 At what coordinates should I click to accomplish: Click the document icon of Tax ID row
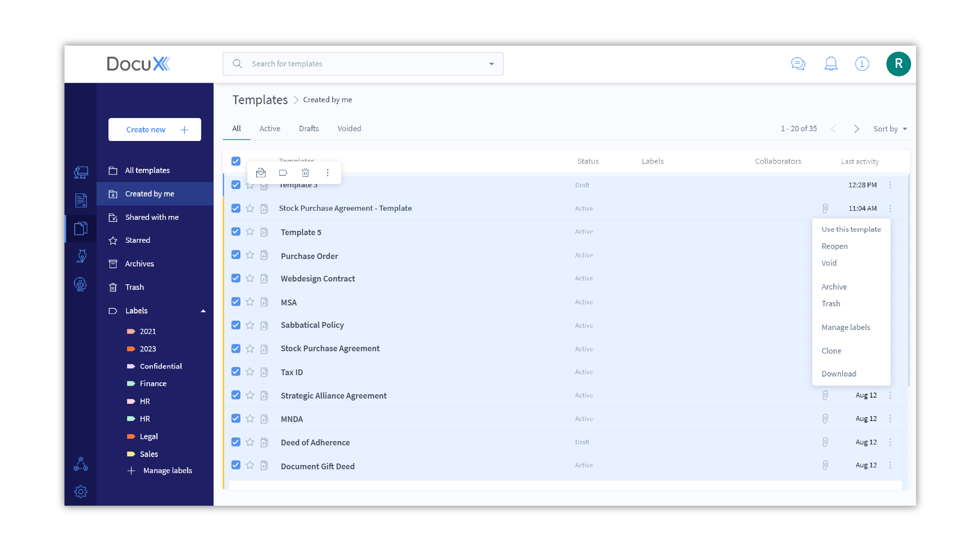[x=264, y=372]
